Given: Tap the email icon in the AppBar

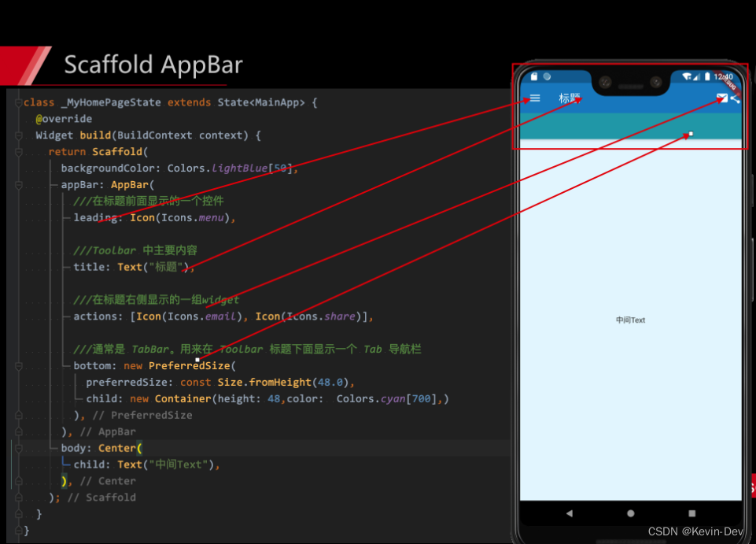Looking at the screenshot, I should point(721,98).
